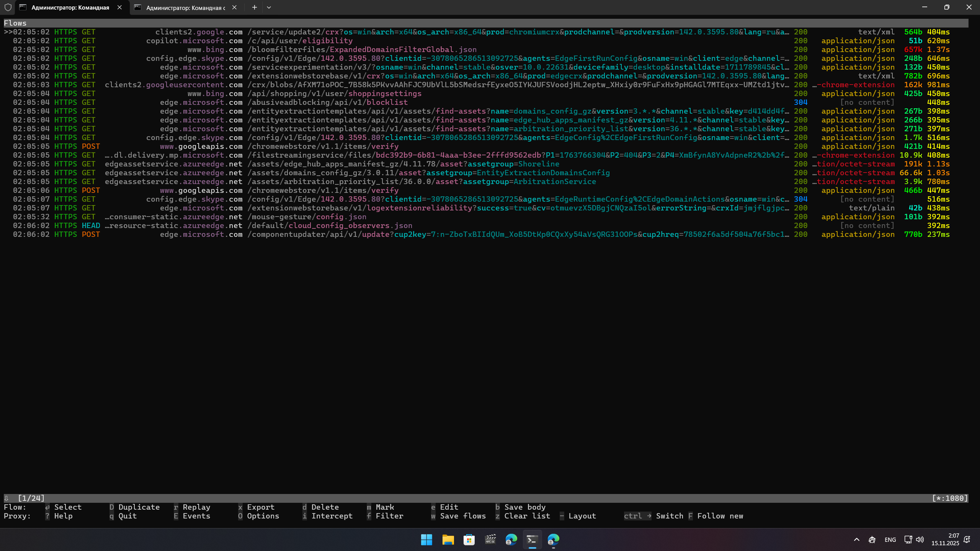Viewport: 980px width, 551px height.
Task: Open the Windows Start menu
Action: [x=426, y=540]
